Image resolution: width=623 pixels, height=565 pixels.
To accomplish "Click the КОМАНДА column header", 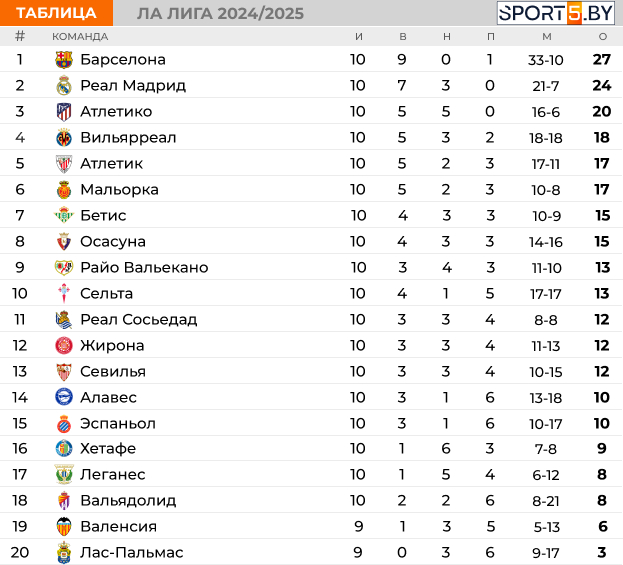I will 80,37.
